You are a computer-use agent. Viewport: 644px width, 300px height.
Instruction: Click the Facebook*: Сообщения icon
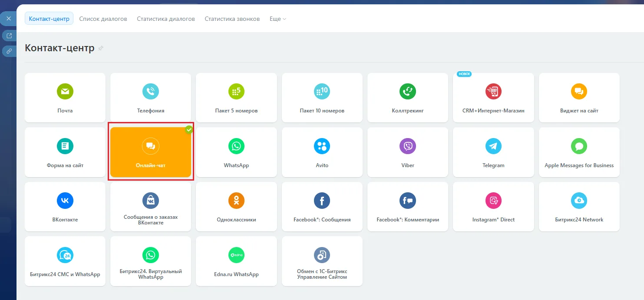(x=322, y=200)
